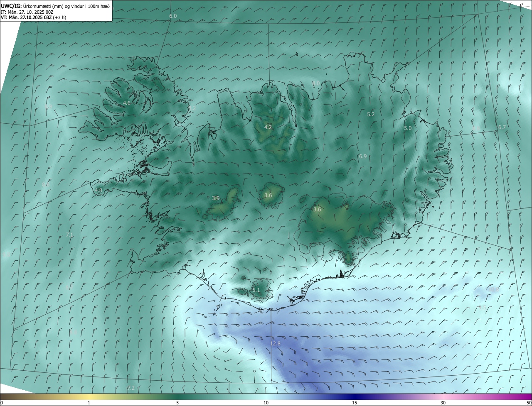This screenshot has height=406, width=532.
Task: Click the 3.6 value on the large Vatnajökull glacier
Action: [x=317, y=210]
